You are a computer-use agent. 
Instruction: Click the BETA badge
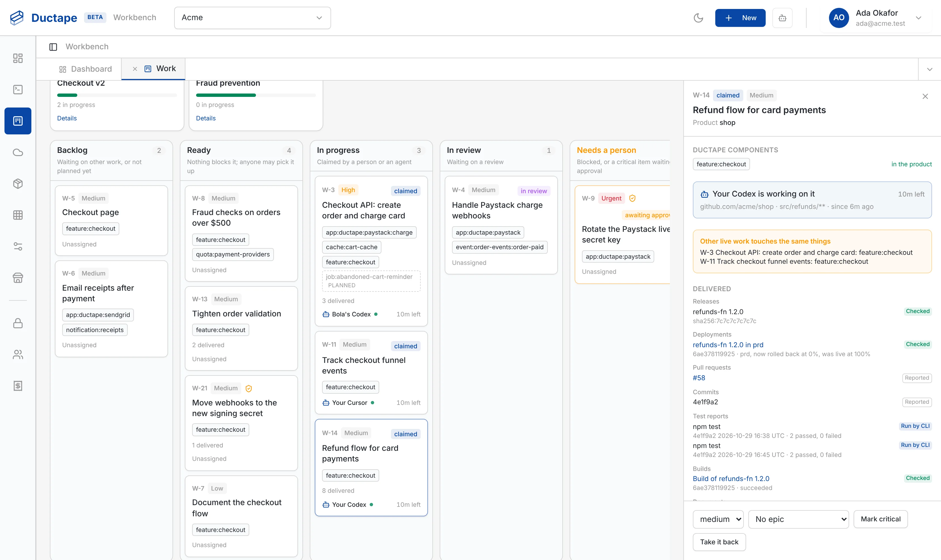click(x=95, y=17)
